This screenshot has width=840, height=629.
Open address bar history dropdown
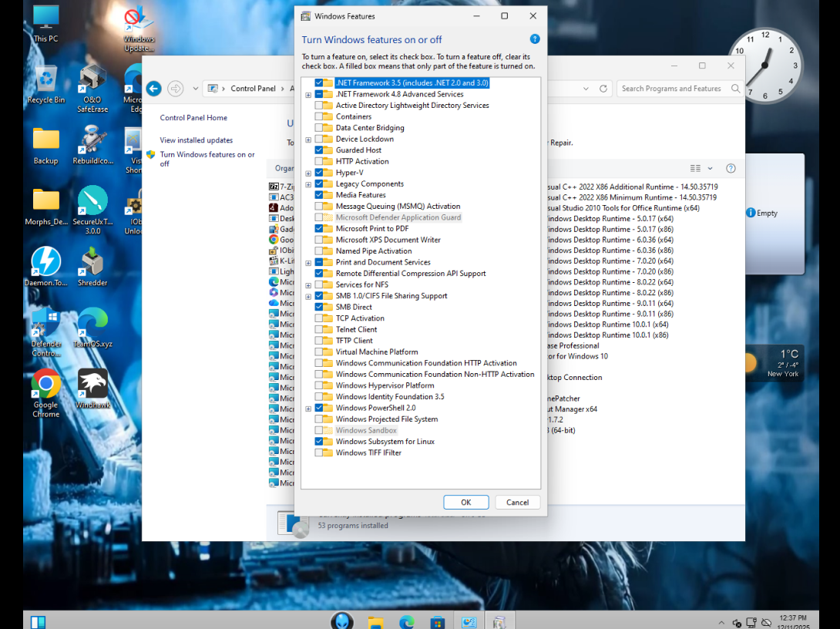pyautogui.click(x=586, y=89)
